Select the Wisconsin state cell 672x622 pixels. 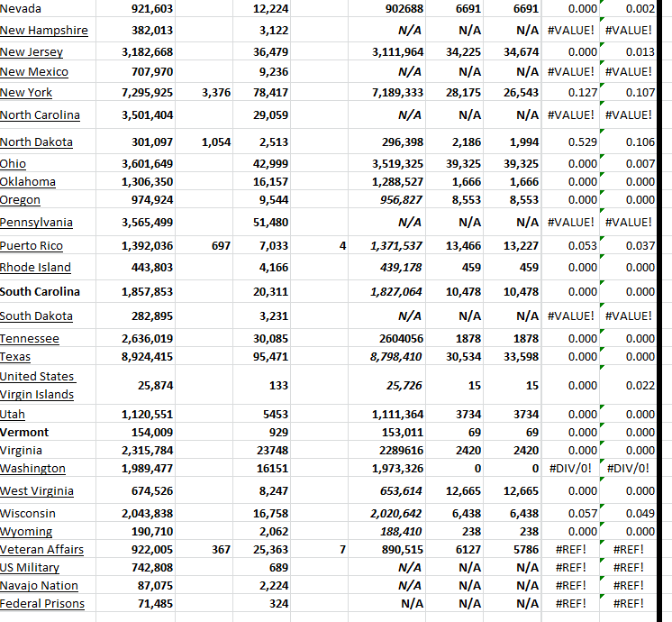[x=48, y=513]
